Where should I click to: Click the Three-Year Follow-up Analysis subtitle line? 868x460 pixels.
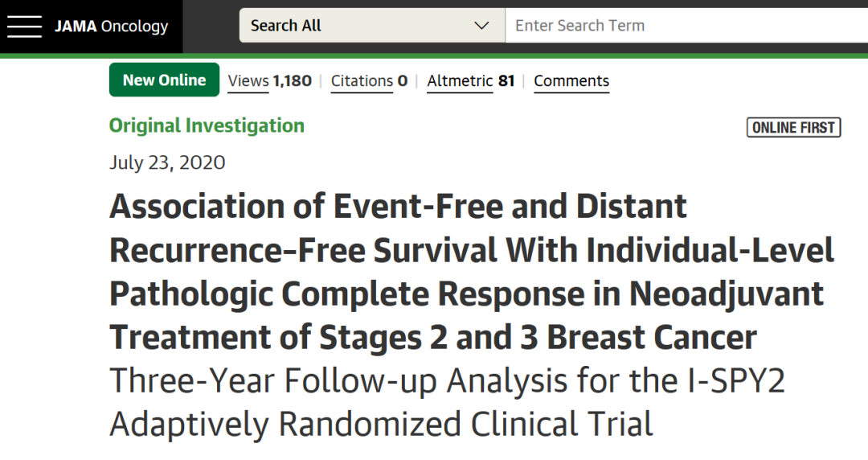[x=447, y=380]
